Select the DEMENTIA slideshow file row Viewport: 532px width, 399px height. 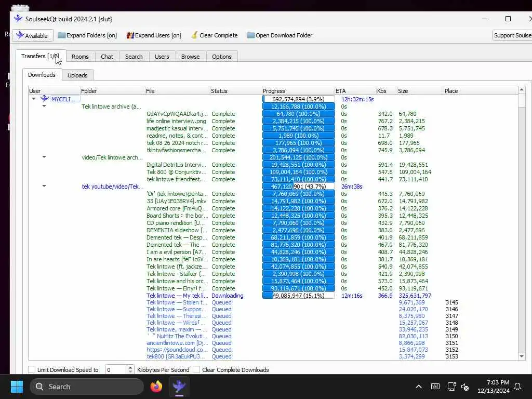(177, 230)
